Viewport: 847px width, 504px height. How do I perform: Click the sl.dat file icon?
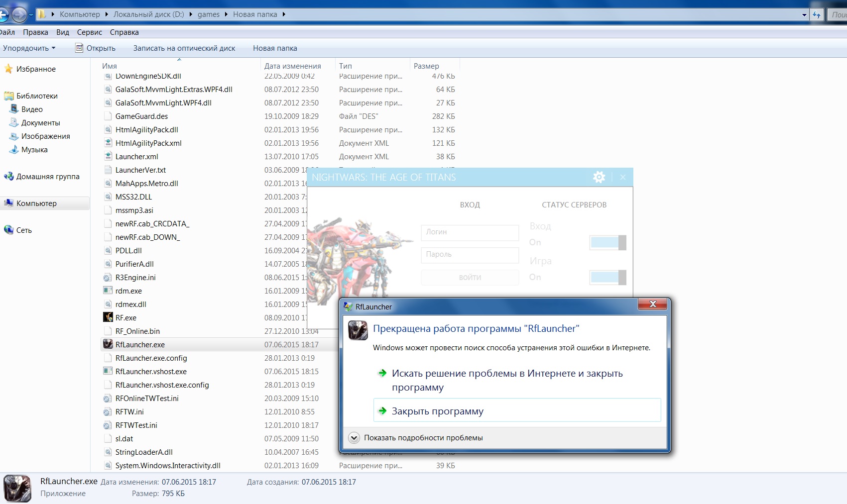[x=108, y=438]
